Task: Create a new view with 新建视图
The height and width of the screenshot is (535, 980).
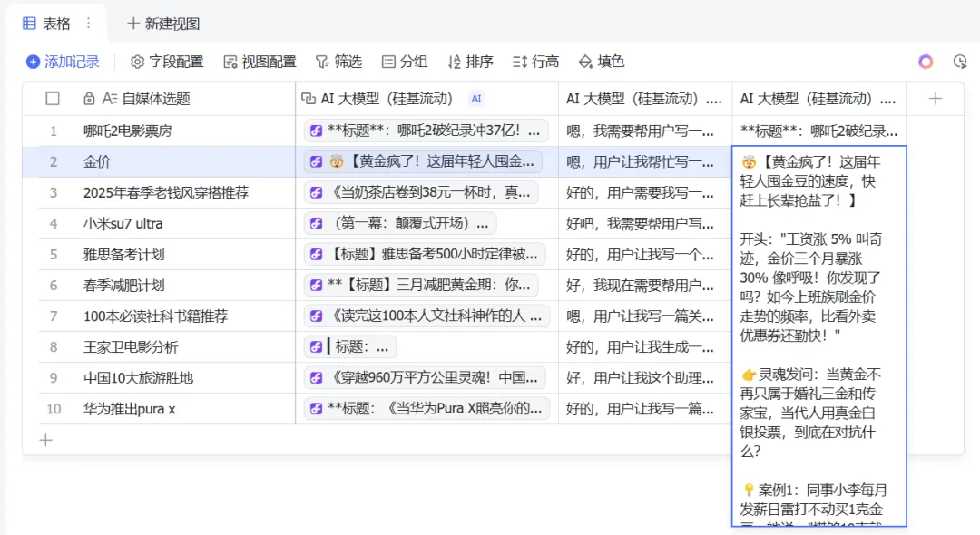Action: (163, 24)
